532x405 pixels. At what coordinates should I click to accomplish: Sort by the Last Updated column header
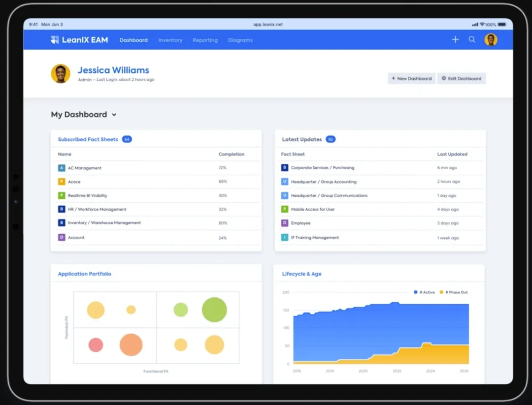pyautogui.click(x=452, y=154)
